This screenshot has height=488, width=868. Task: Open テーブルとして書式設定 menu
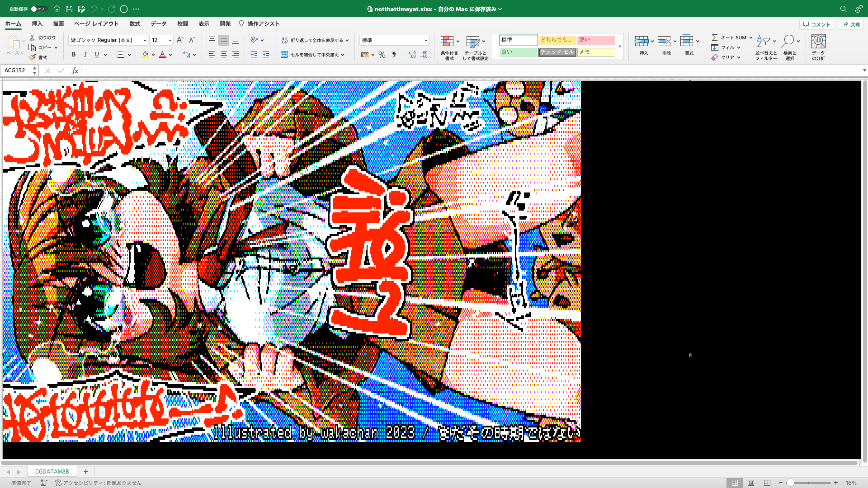[475, 47]
